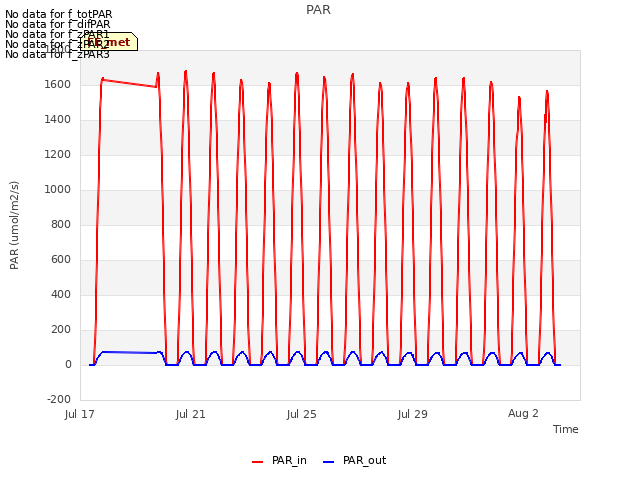This screenshot has height=480, width=640.
Task: Select the 'No data for f_zPAR3' message
Action: [57, 54]
